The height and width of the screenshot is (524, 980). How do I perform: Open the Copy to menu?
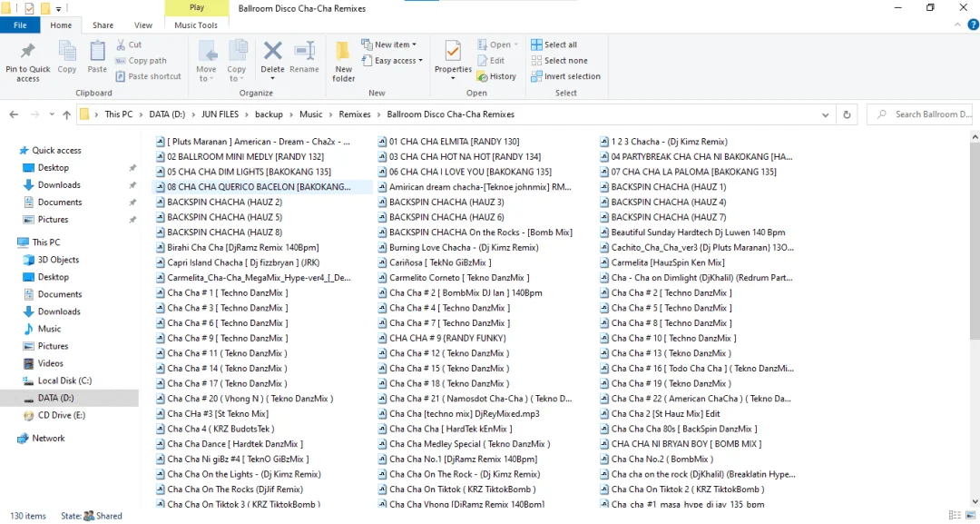coord(236,61)
